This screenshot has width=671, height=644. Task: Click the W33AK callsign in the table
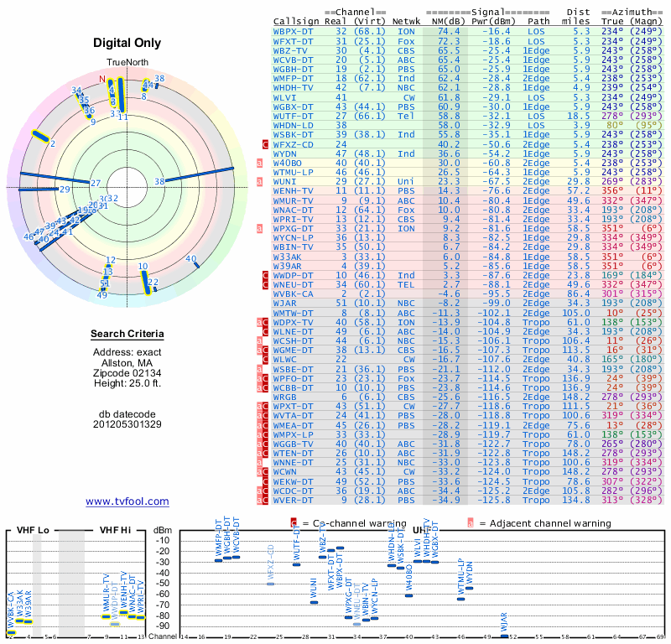point(287,257)
